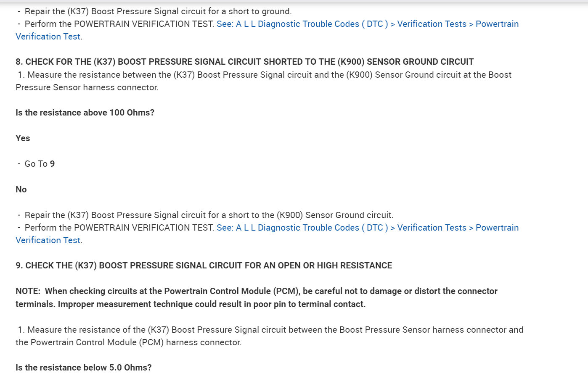Click Boost Pressure Sensor harness connector text in step 8
This screenshot has height=381, width=588.
tap(87, 87)
